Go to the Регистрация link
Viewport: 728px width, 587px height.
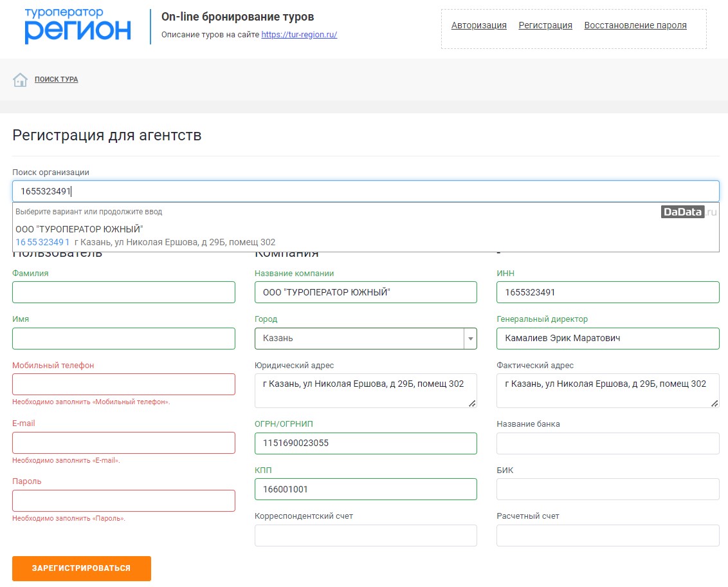coord(545,26)
